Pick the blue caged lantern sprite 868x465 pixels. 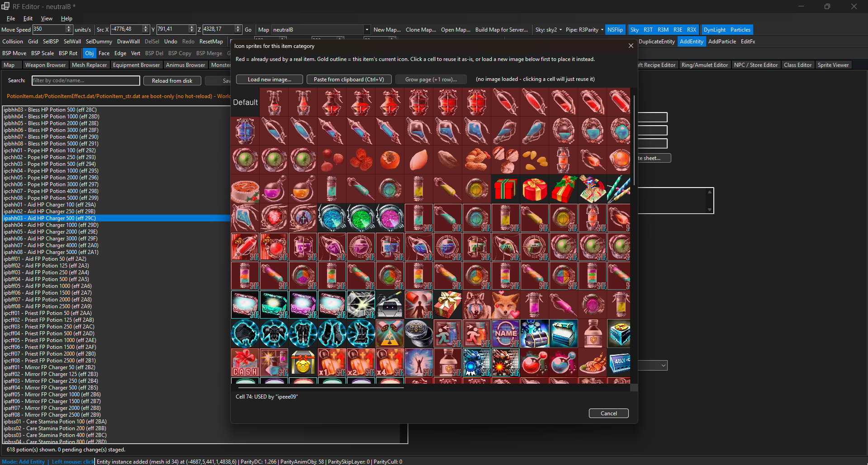coord(245,131)
